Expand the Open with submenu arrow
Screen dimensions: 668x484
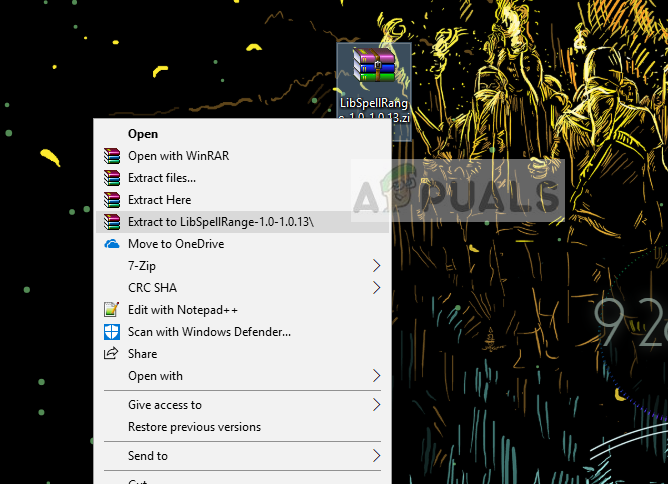(376, 376)
